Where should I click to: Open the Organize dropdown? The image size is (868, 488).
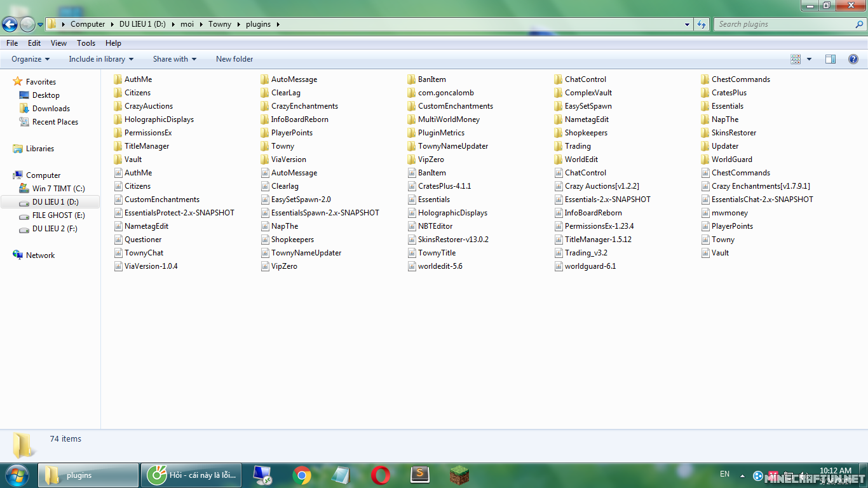coord(31,59)
